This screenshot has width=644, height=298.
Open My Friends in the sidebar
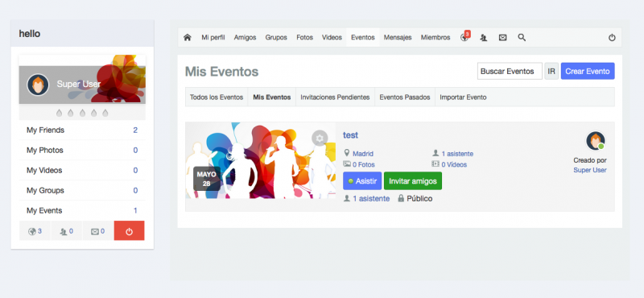click(x=82, y=130)
